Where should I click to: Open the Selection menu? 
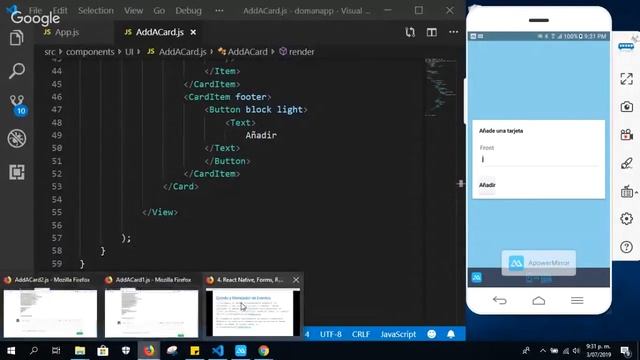point(96,11)
